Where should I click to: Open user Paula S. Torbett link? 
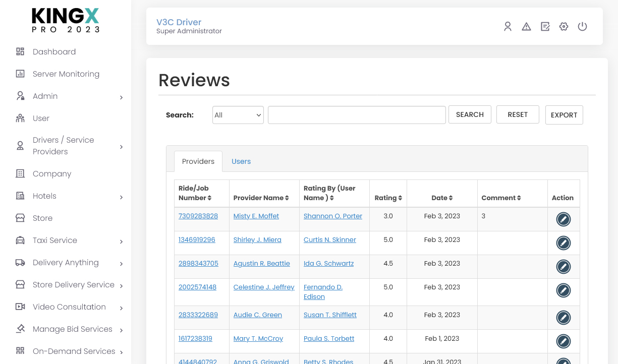329,338
